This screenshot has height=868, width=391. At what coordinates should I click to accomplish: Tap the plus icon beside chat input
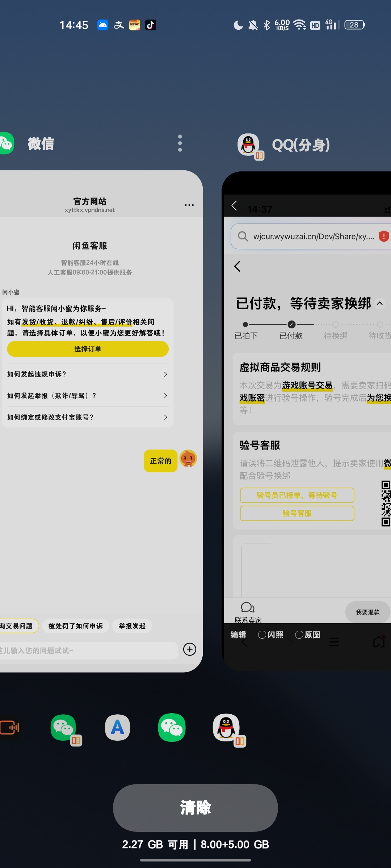pos(190,649)
